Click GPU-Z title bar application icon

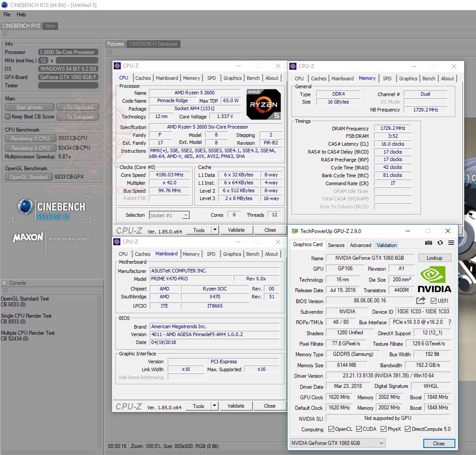pyautogui.click(x=295, y=231)
